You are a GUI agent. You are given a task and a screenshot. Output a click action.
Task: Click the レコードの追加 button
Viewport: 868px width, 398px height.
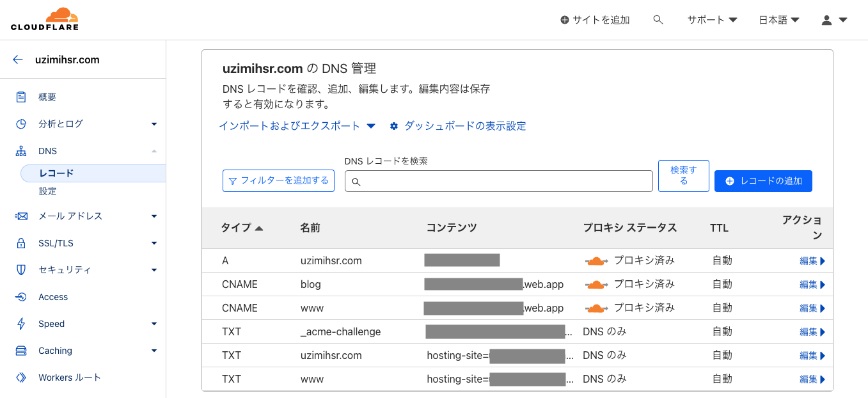point(763,181)
